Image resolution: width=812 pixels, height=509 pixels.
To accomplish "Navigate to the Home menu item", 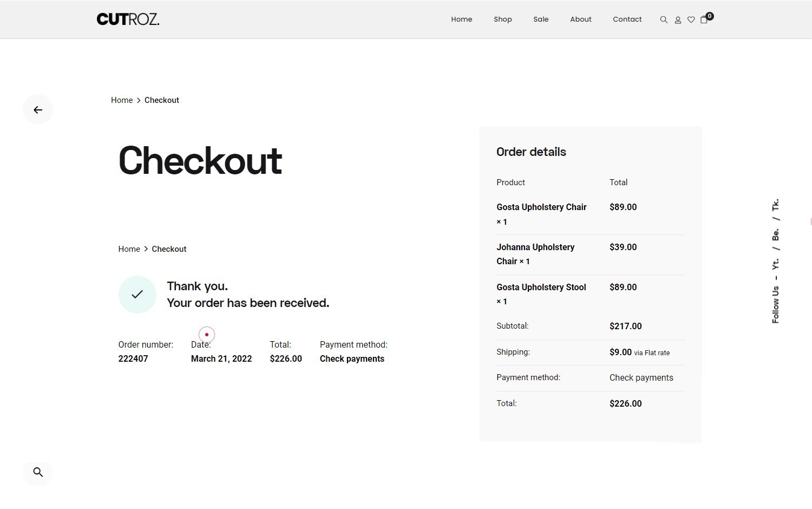I will 461,19.
